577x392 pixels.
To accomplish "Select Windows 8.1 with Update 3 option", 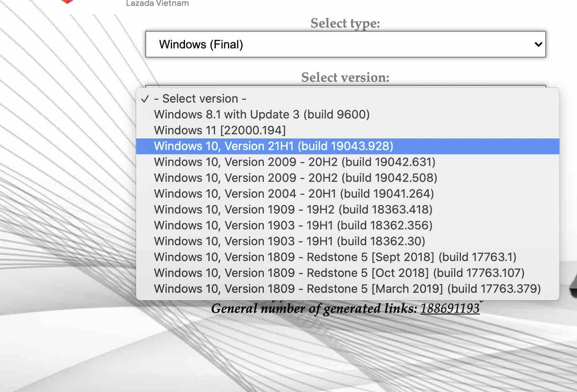I will (x=261, y=115).
